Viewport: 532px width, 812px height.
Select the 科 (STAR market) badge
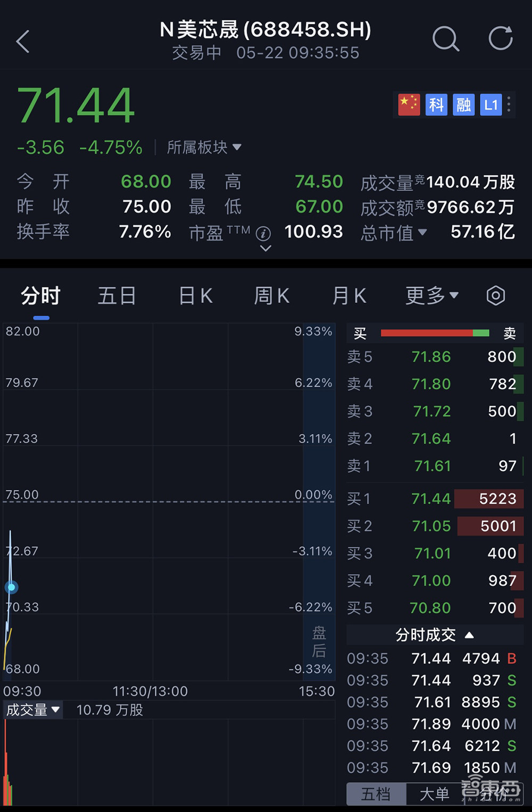(x=436, y=104)
